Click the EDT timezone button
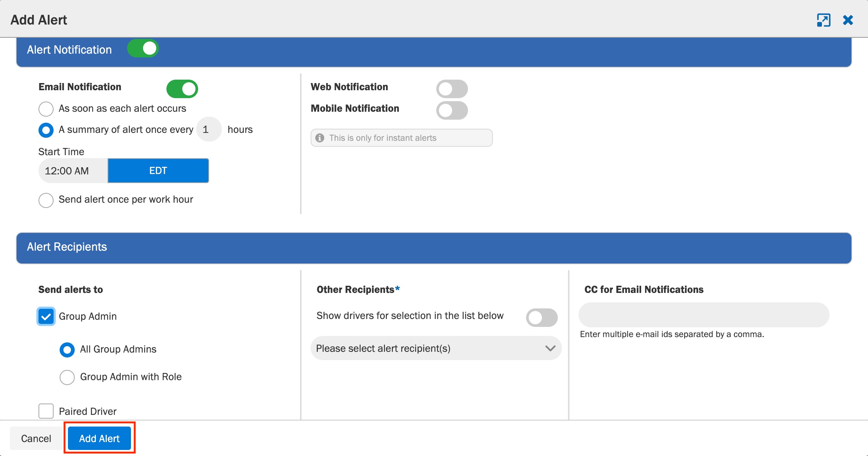 pyautogui.click(x=158, y=171)
